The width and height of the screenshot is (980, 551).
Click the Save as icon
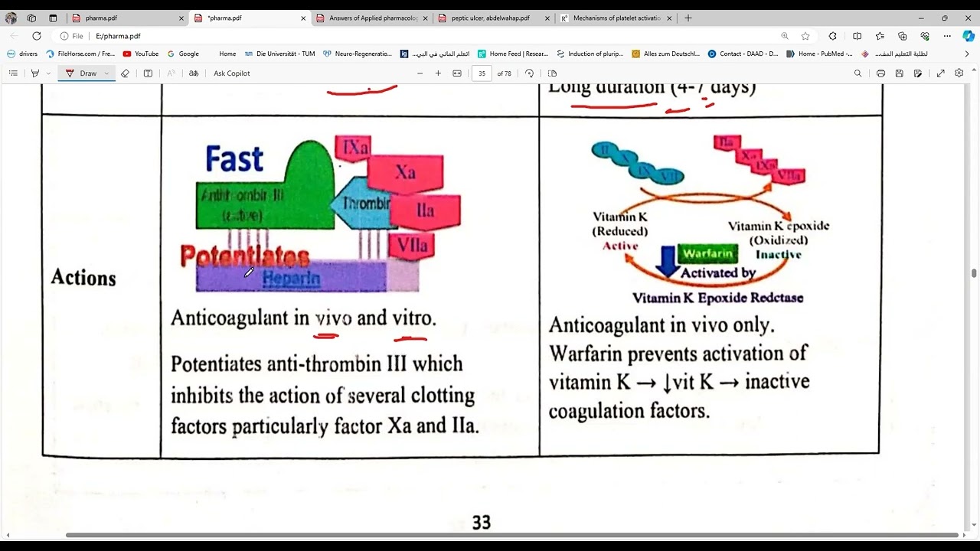pos(917,73)
